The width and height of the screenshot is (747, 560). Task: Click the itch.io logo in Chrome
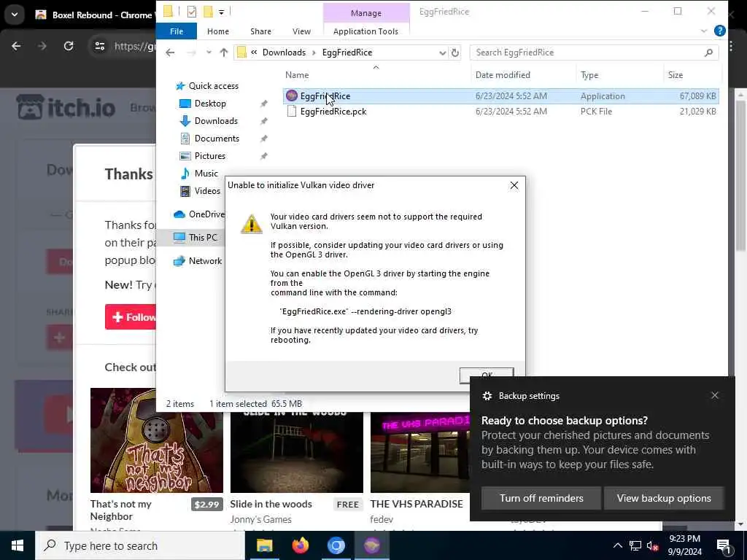tap(66, 107)
